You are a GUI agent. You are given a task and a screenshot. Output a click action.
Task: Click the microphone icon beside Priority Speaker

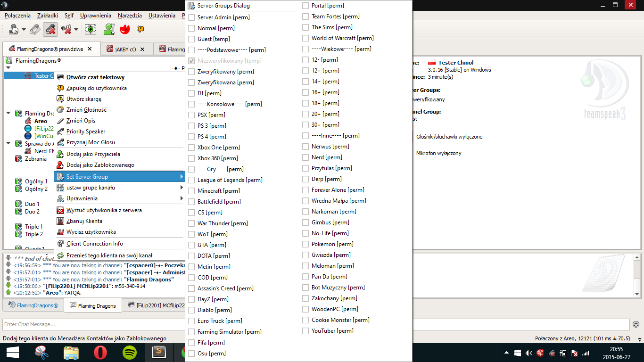tap(60, 132)
